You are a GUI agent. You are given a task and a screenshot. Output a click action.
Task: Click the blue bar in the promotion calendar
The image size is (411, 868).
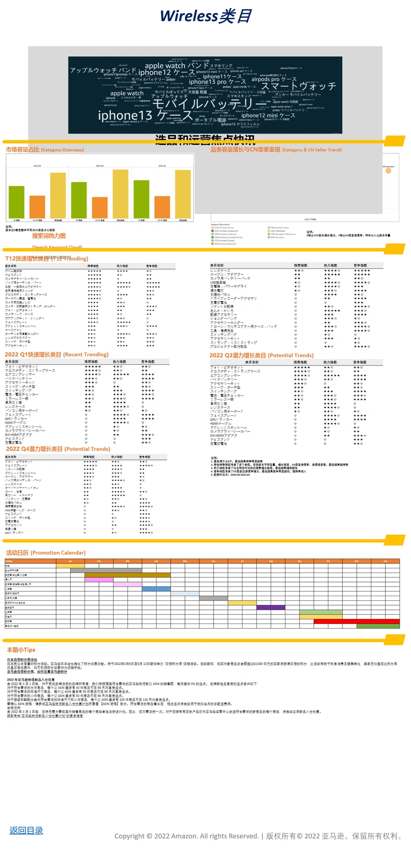pyautogui.click(x=156, y=589)
